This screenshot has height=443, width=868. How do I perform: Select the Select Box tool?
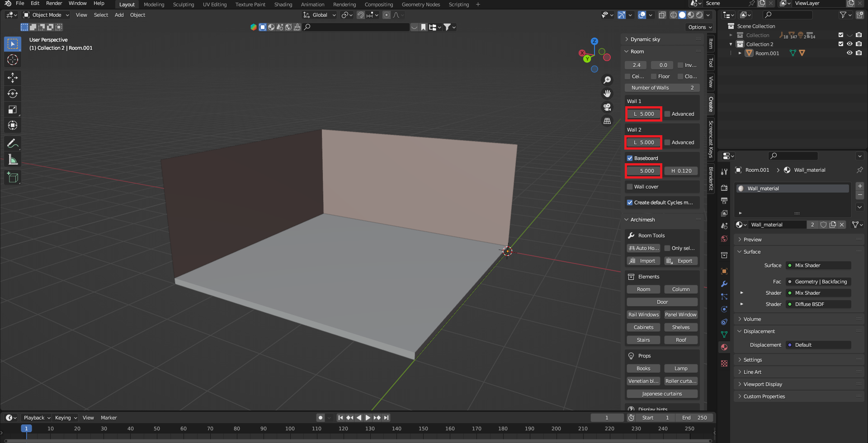click(x=13, y=44)
